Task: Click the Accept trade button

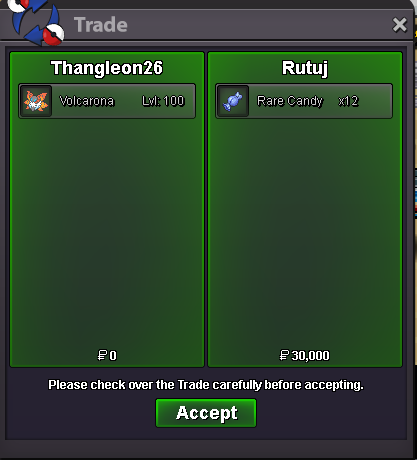Action: (206, 413)
